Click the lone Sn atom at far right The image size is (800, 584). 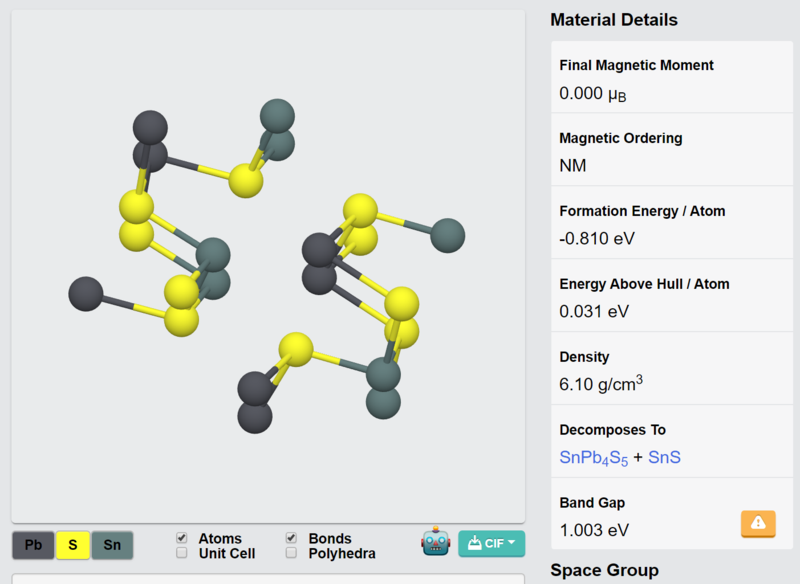pyautogui.click(x=447, y=236)
